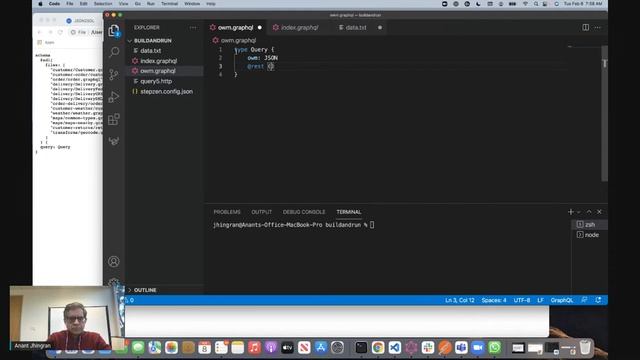Open the Run and Debug view
Image resolution: width=640 pixels, height=360 pixels.
pyautogui.click(x=114, y=97)
